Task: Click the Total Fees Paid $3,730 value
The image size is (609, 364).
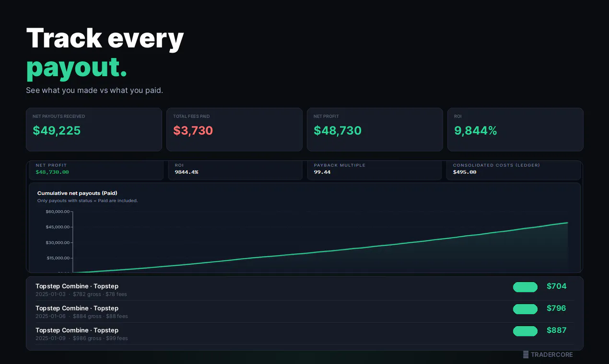Action: [x=193, y=130]
